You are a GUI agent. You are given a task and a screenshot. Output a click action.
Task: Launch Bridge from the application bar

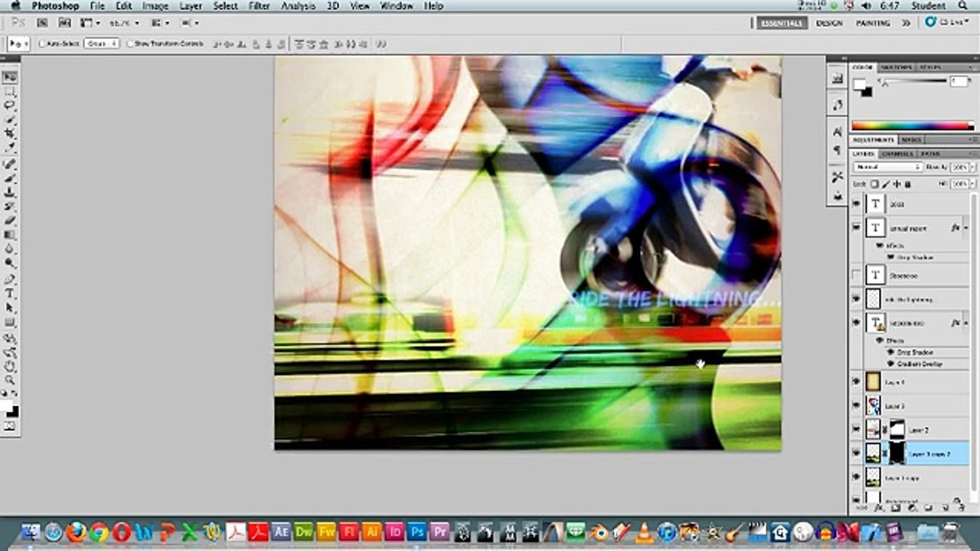(x=42, y=23)
